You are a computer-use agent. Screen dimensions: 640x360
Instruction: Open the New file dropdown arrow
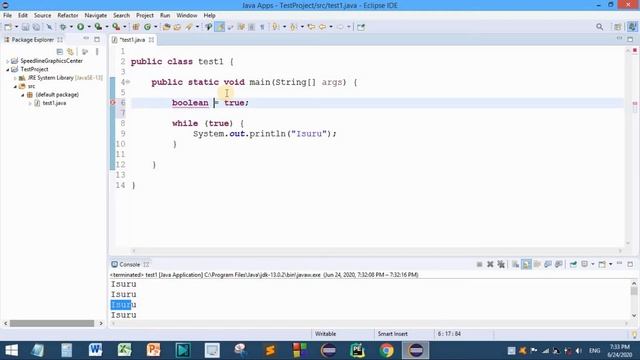[x=17, y=27]
